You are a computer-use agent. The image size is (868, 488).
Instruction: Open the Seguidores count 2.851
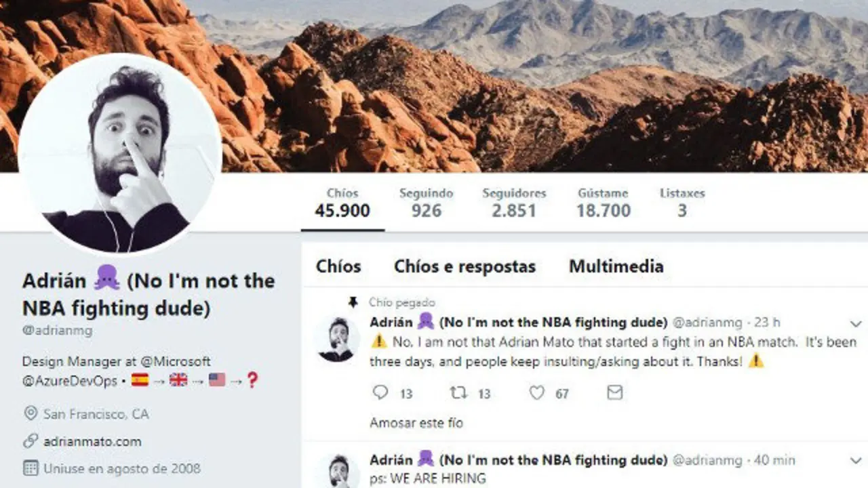(514, 203)
